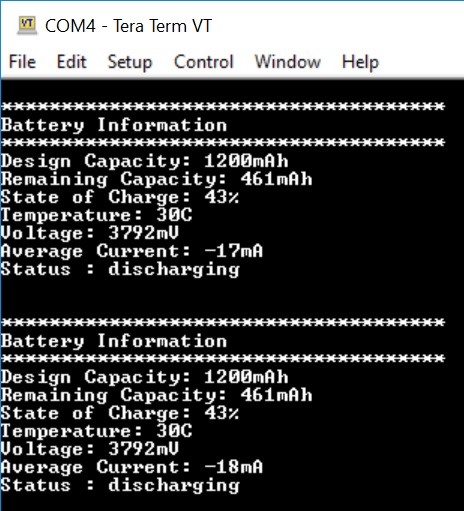
Task: Click the Average Current -18mA line
Action: tap(132, 467)
